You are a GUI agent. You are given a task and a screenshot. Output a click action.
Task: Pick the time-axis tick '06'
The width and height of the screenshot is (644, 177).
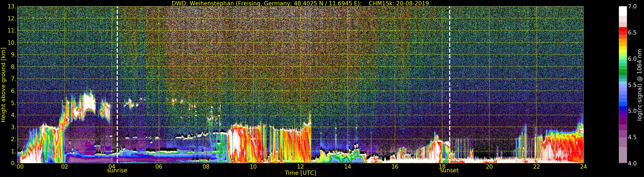(x=159, y=167)
